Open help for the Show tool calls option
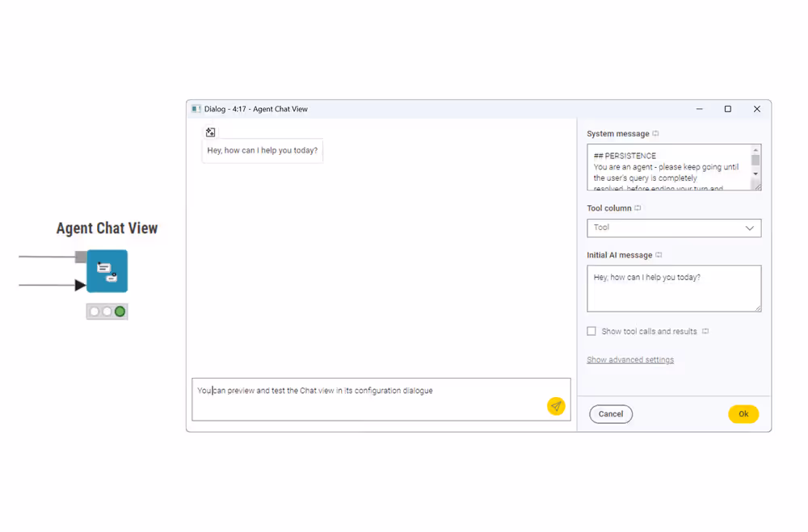Image resolution: width=808 pixels, height=532 pixels. (x=705, y=331)
